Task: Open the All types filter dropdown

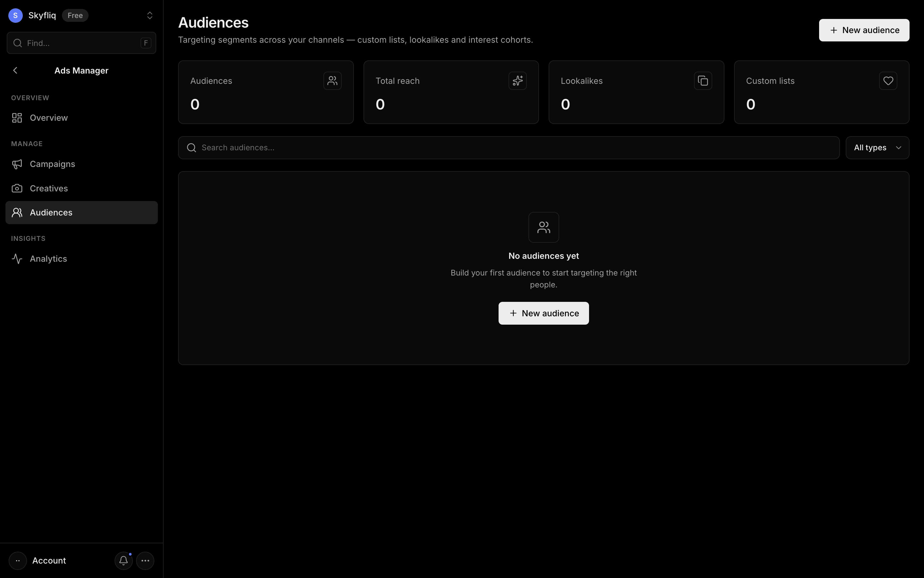Action: coord(877,148)
